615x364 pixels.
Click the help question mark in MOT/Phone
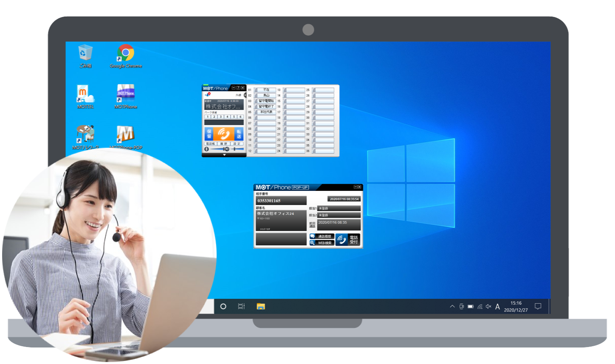[x=238, y=88]
